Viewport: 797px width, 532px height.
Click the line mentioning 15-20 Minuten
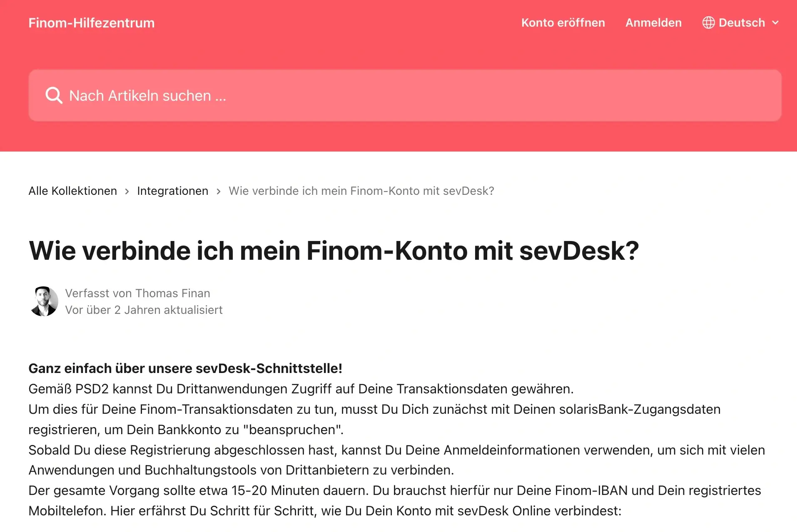pyautogui.click(x=395, y=490)
